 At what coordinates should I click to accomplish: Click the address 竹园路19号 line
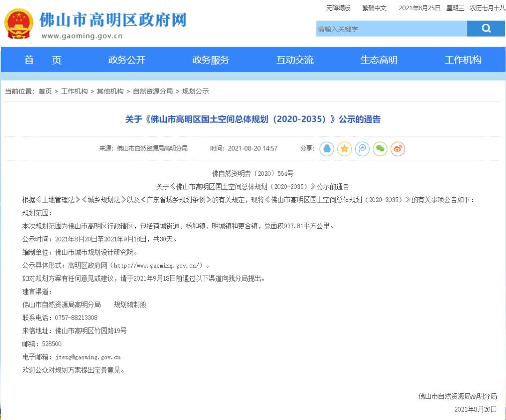[x=74, y=331]
